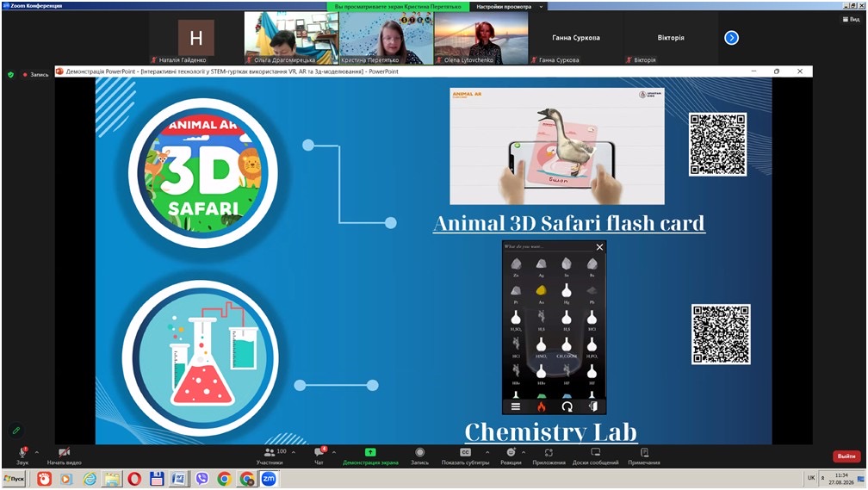Viewport: 868px width, 490px height.
Task: Click hamburger menu in Chemistry Lab app
Action: pos(516,406)
